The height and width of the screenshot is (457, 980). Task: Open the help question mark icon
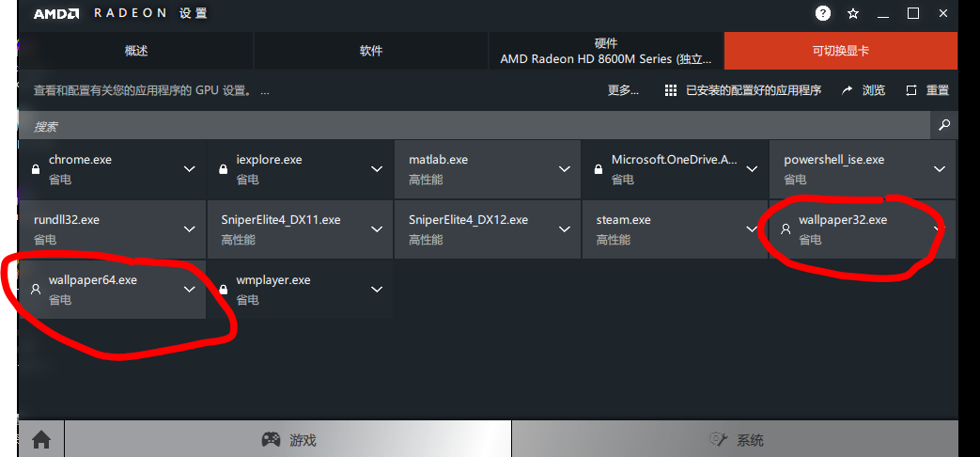pyautogui.click(x=823, y=13)
